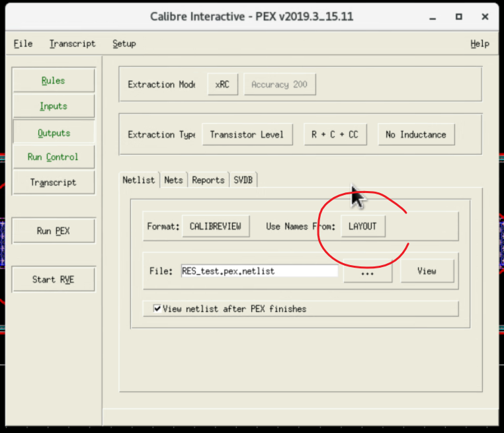Screen dimensions: 504x433
Task: Open Run Control settings
Action: click(54, 157)
